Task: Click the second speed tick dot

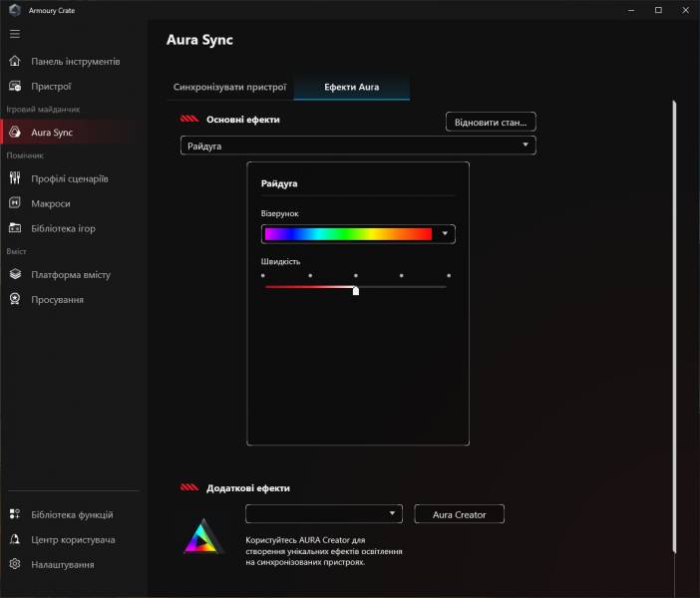Action: point(310,275)
